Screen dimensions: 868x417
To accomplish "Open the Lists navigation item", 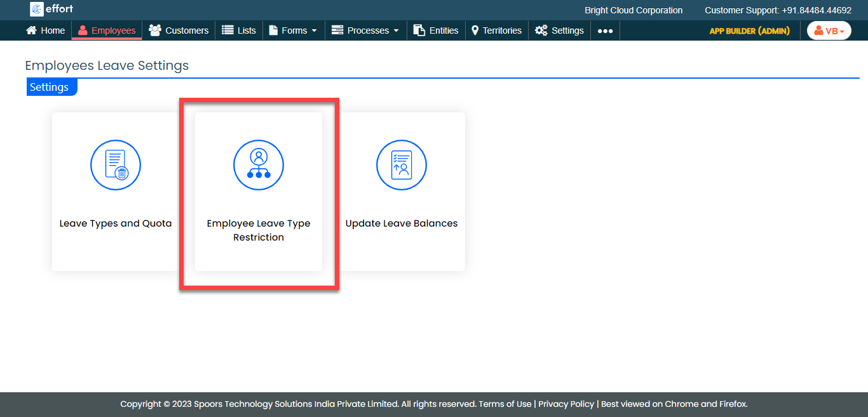I will point(239,30).
